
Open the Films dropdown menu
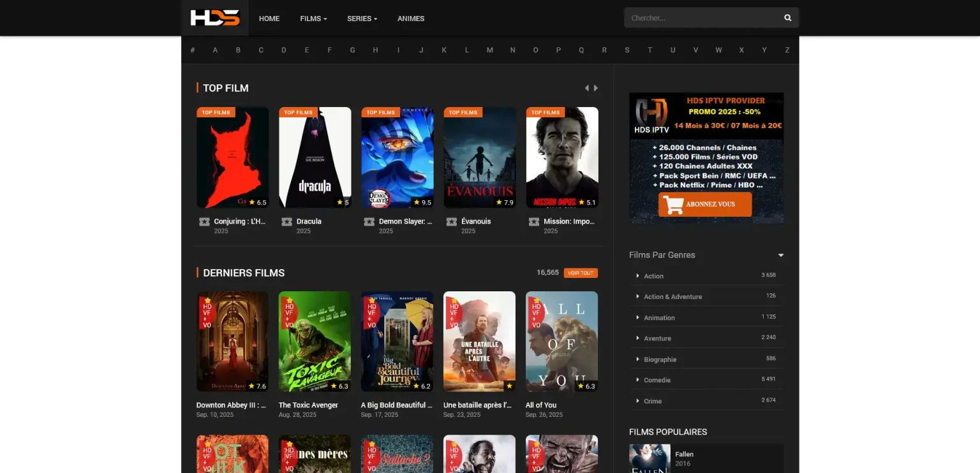click(313, 18)
